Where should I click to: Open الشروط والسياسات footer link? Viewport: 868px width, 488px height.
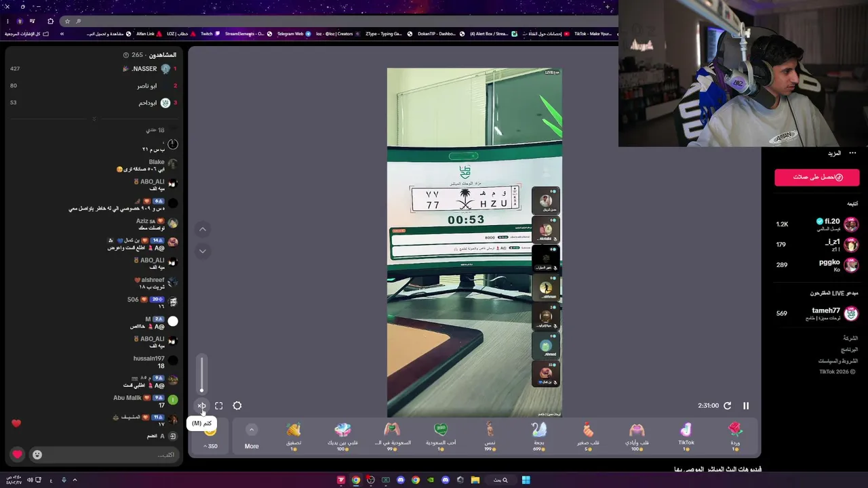pos(838,361)
